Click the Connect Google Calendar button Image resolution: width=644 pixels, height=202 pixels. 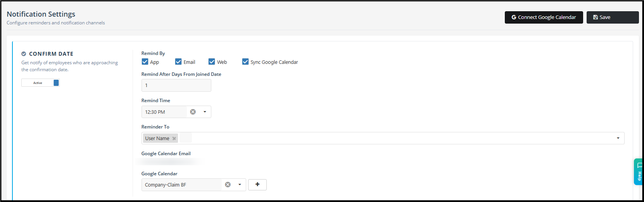pos(544,17)
